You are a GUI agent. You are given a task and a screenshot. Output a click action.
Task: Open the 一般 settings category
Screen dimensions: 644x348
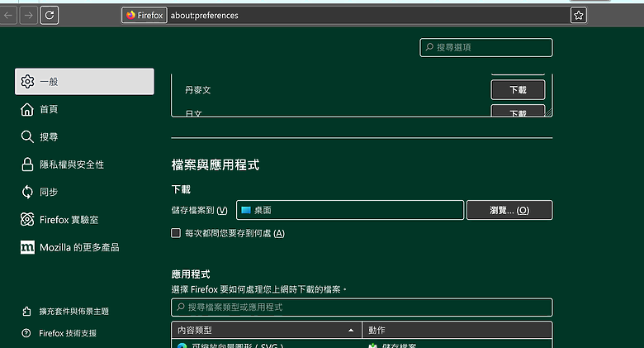click(84, 82)
